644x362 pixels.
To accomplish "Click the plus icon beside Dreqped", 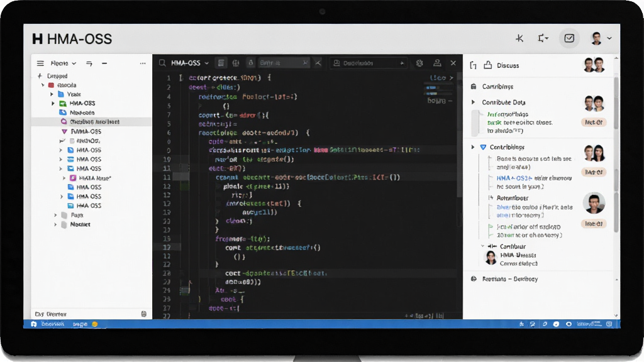I will tap(40, 76).
